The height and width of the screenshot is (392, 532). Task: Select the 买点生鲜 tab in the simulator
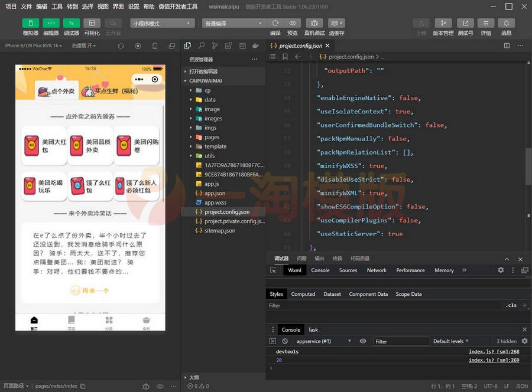[x=109, y=91]
